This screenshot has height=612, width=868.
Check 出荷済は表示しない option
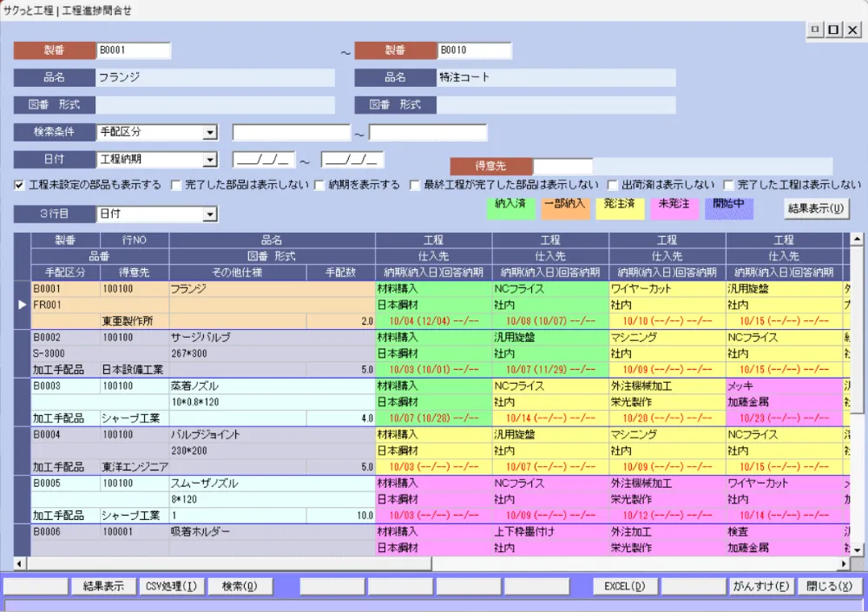(x=614, y=185)
